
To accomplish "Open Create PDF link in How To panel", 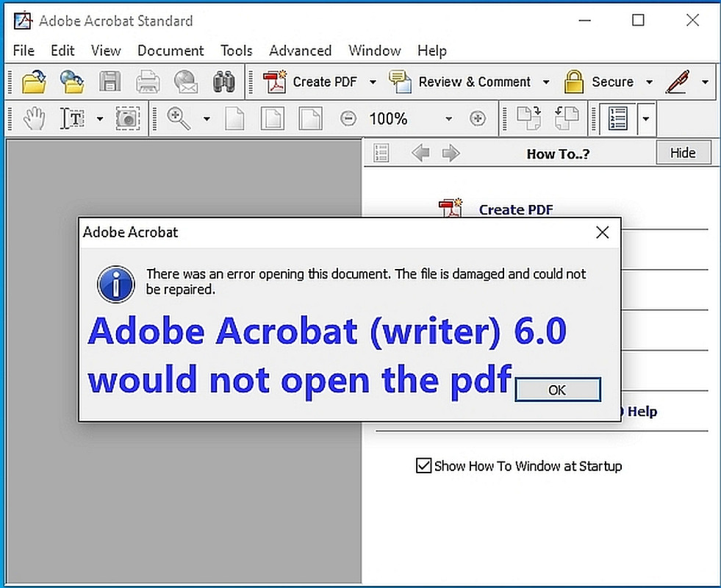I will tap(516, 209).
